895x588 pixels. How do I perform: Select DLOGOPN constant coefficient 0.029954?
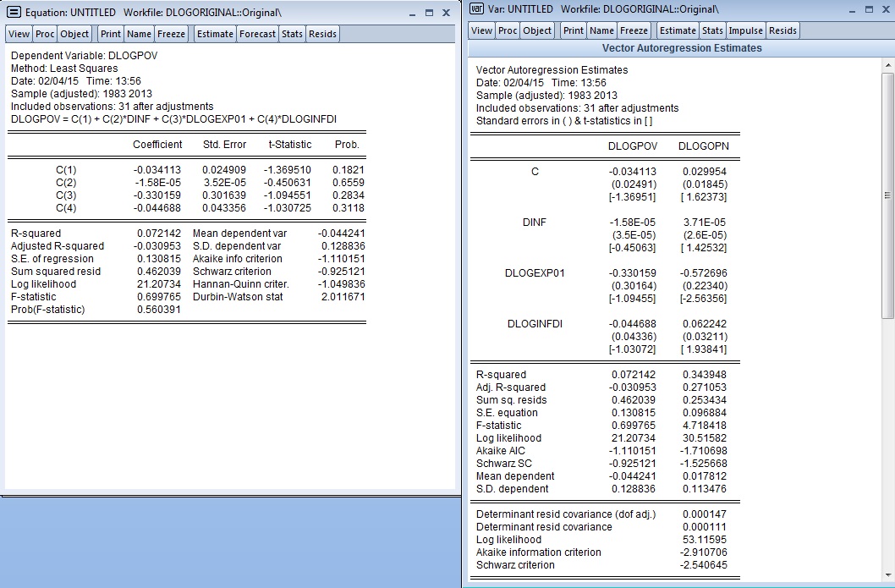tap(705, 171)
